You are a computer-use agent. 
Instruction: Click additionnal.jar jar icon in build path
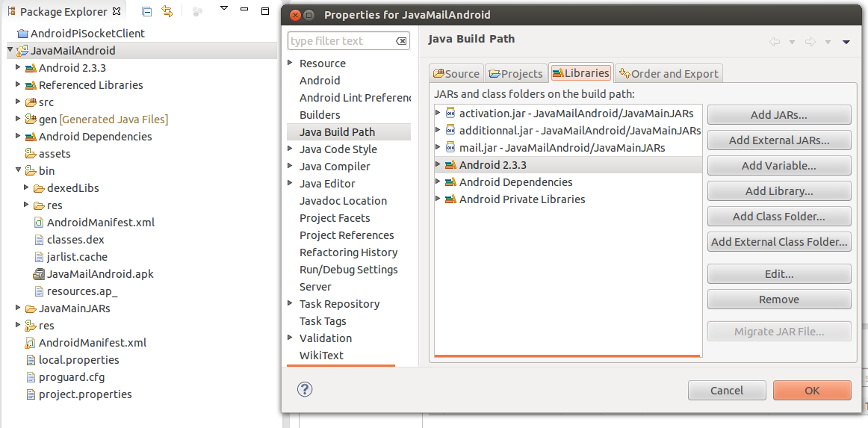click(x=450, y=131)
